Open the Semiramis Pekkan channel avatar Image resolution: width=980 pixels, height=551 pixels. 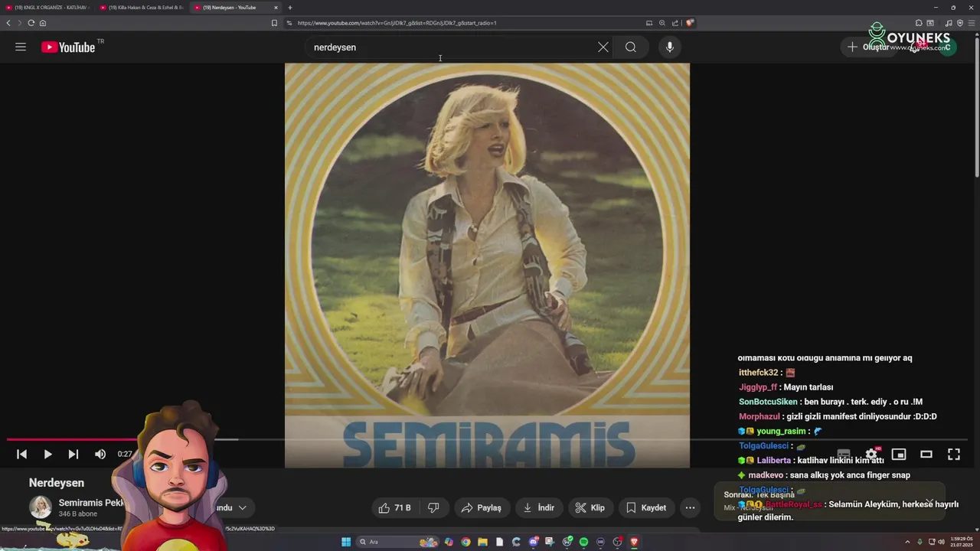click(x=41, y=507)
